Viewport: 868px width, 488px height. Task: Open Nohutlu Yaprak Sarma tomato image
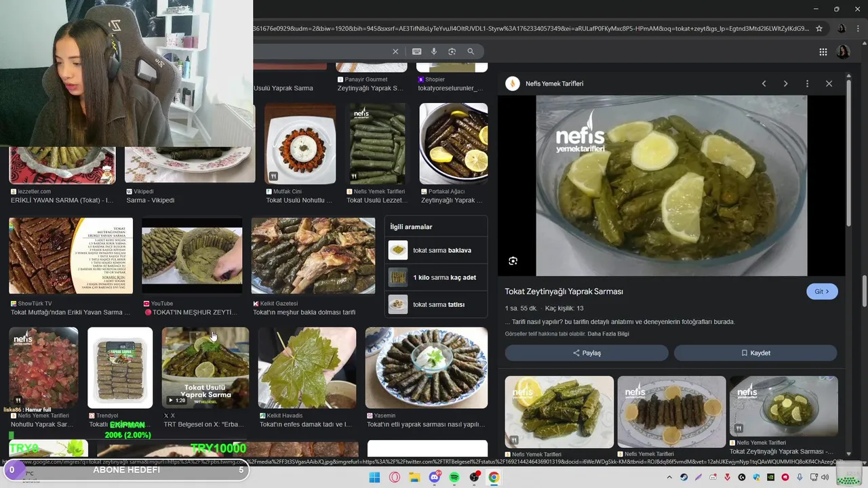pyautogui.click(x=43, y=367)
